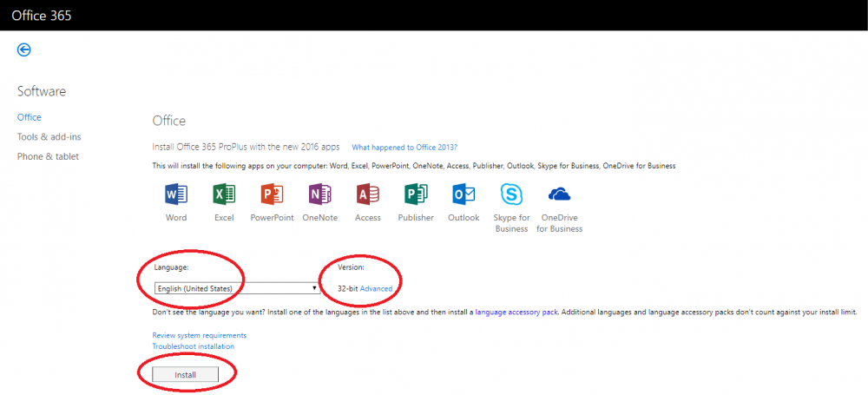Click the Publisher app icon
The height and width of the screenshot is (395, 868).
point(416,194)
